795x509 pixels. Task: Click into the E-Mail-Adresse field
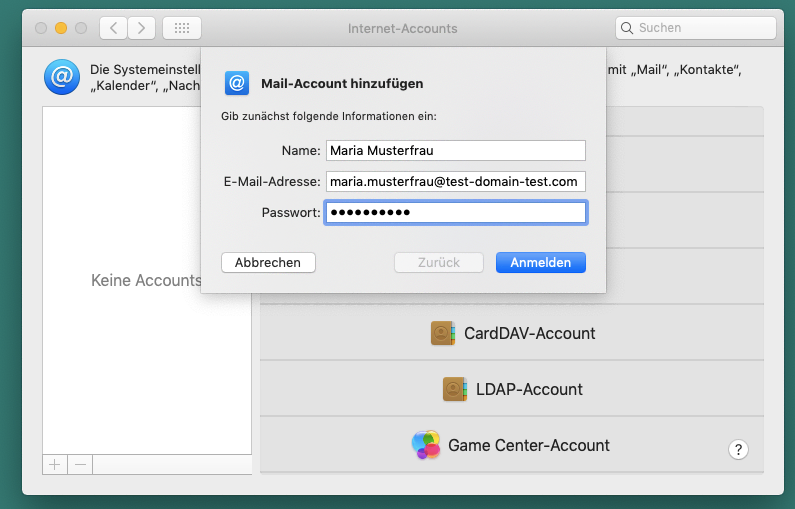[x=455, y=181]
